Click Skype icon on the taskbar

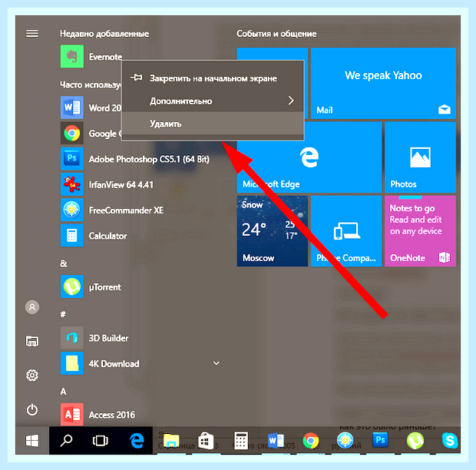[450, 440]
